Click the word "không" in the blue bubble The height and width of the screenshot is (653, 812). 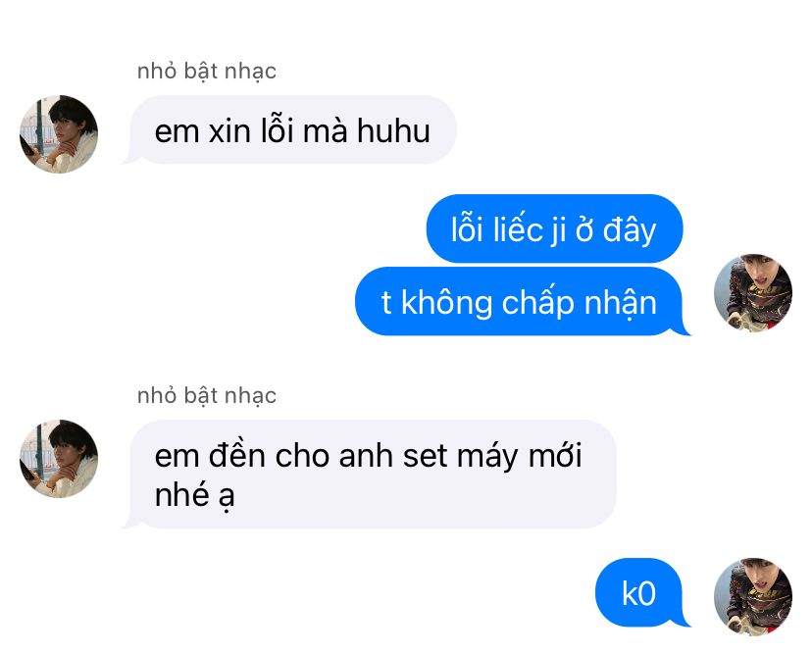click(x=447, y=302)
